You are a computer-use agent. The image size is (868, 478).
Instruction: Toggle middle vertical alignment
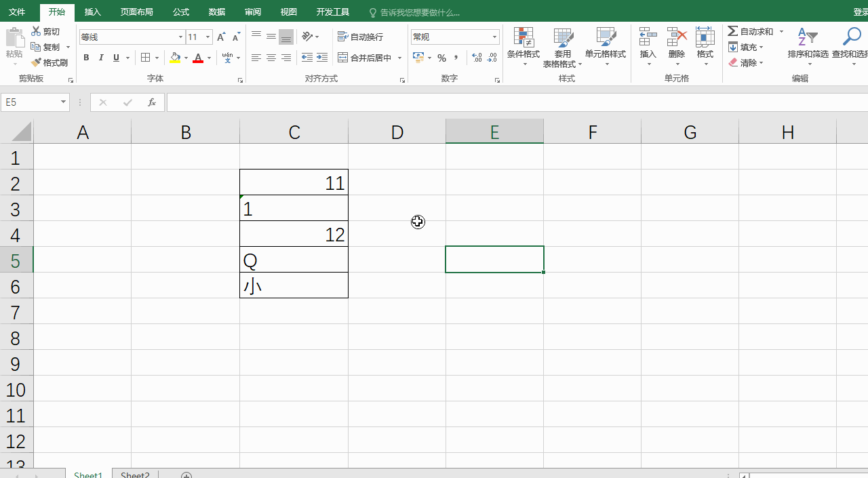[271, 37]
